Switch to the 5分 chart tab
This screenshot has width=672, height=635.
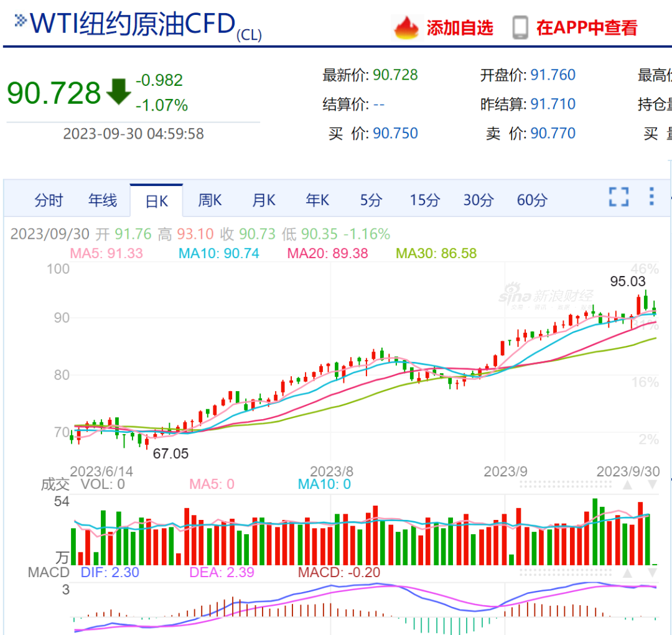click(371, 200)
